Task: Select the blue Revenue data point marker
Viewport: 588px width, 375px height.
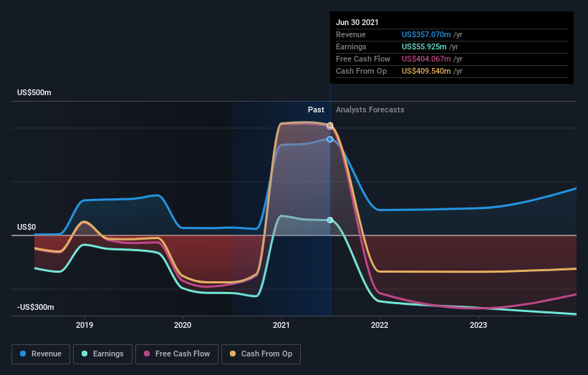Action: (x=329, y=140)
